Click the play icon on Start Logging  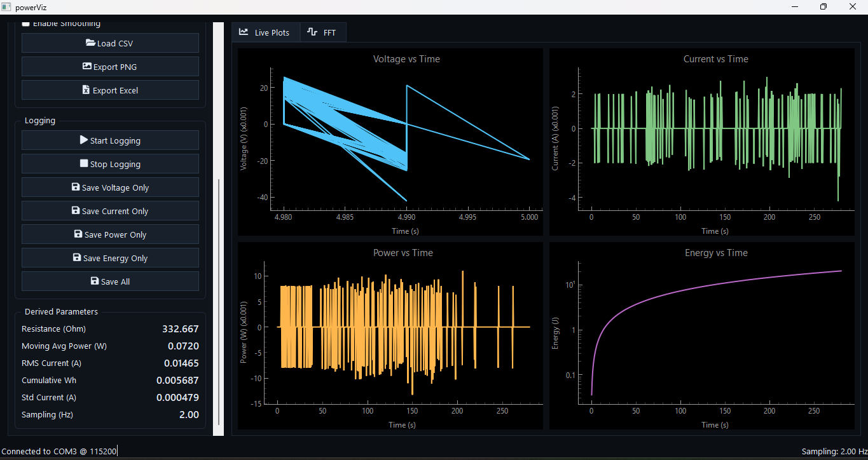tap(83, 140)
